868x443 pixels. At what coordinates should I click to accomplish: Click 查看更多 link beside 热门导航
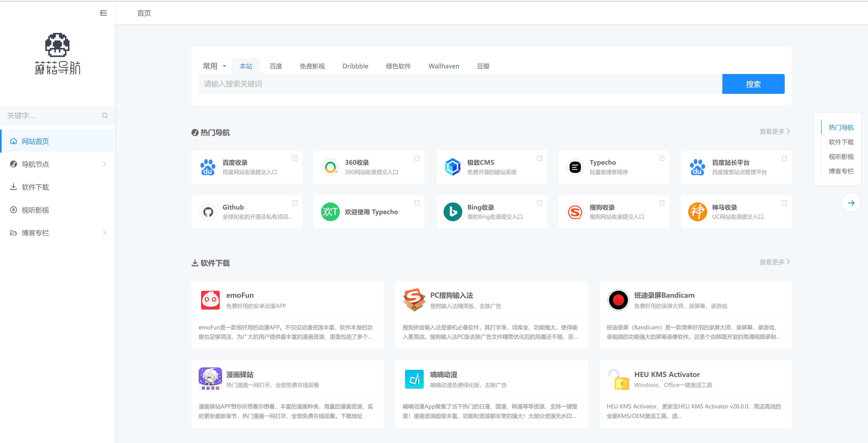774,131
